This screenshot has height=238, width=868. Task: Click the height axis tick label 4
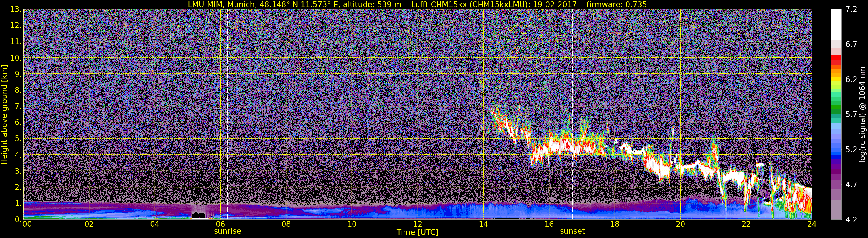18,155
